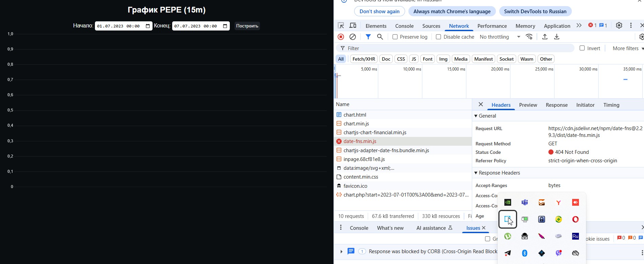Click the Bluetooth tray icon

coord(525,253)
